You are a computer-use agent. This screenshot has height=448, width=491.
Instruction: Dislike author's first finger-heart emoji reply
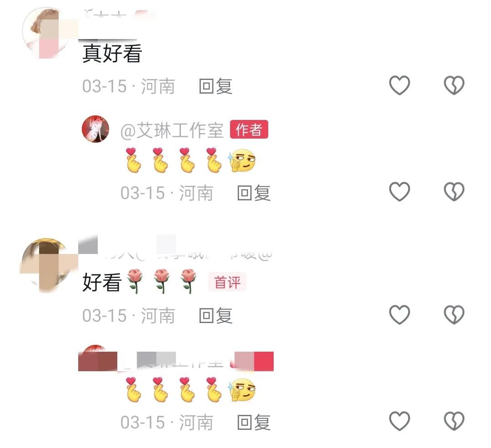[454, 191]
